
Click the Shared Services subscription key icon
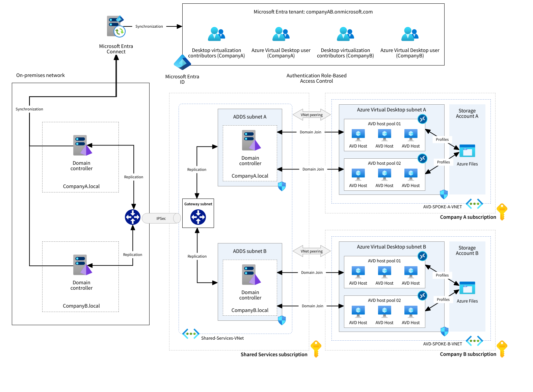tap(316, 349)
